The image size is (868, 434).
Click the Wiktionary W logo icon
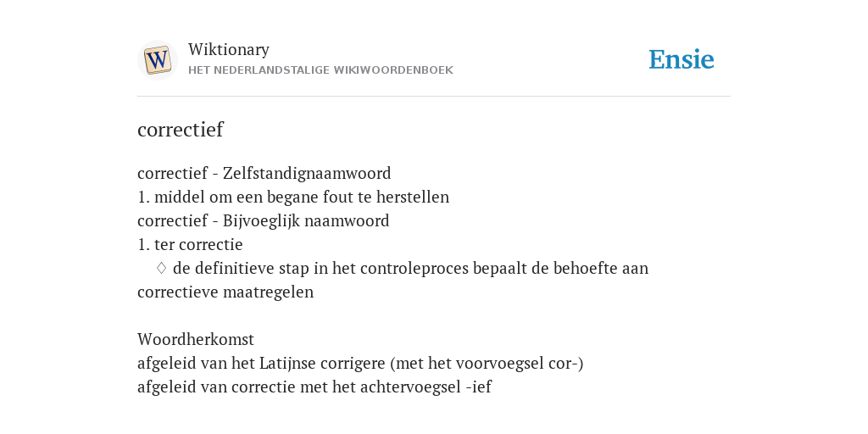pos(157,60)
